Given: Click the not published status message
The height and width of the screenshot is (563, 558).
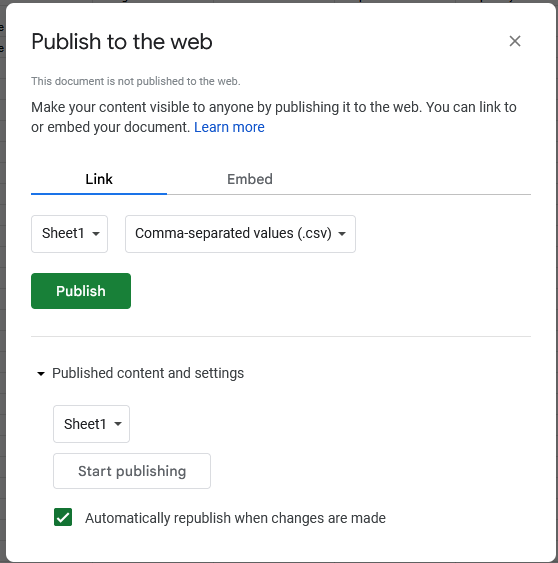Looking at the screenshot, I should pos(135,81).
